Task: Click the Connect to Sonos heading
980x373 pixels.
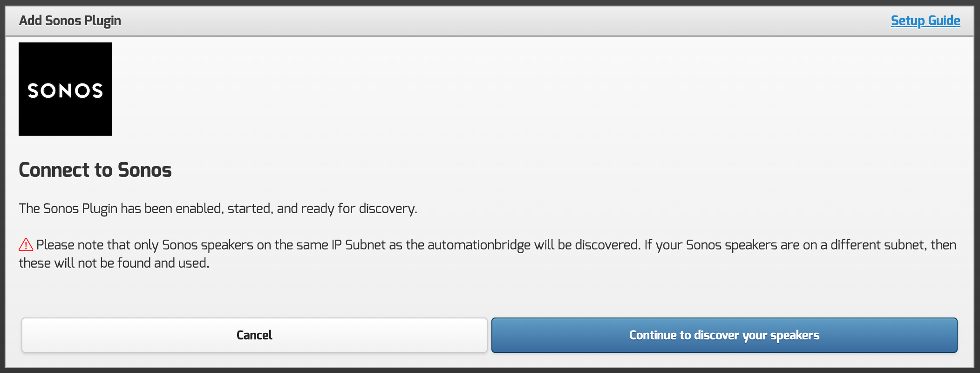Action: pos(95,170)
